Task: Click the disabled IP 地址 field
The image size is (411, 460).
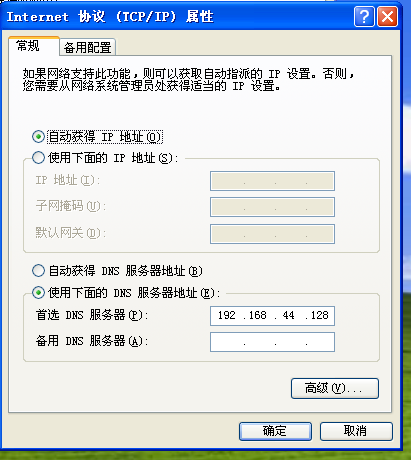Action: click(x=272, y=181)
